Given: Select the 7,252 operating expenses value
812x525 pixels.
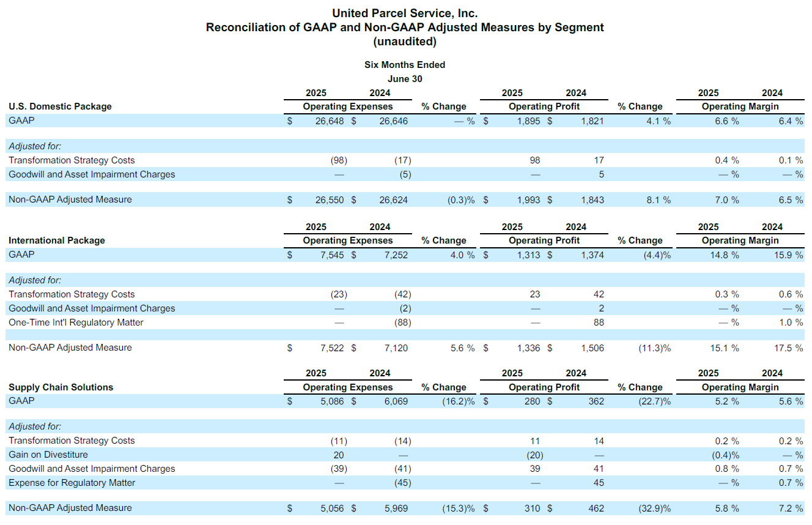Looking at the screenshot, I should point(396,255).
